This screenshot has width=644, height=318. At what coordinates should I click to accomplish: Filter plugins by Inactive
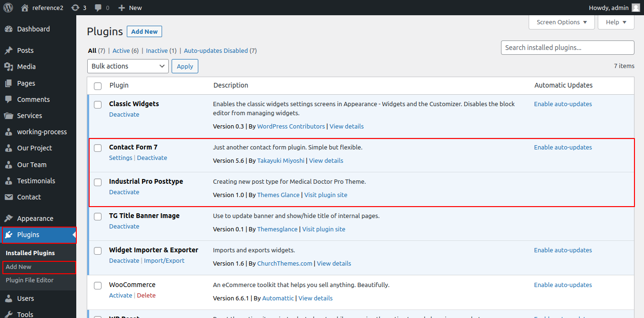click(157, 50)
